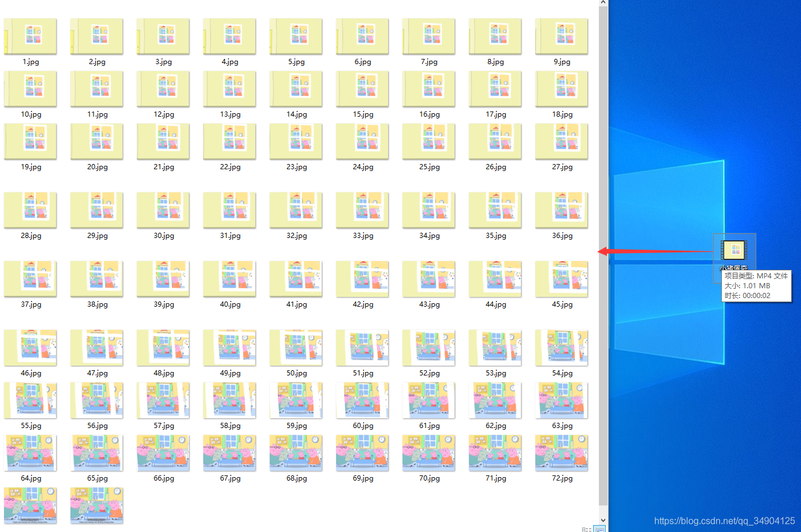Click the file name 30.jpg
The image size is (801, 532).
coord(164,236)
